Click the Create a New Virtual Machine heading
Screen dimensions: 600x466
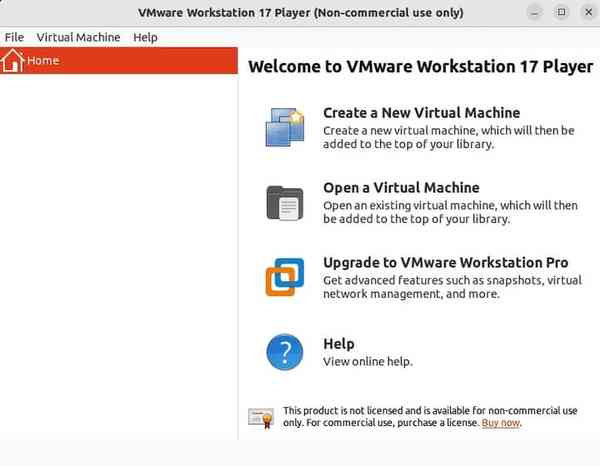[421, 112]
